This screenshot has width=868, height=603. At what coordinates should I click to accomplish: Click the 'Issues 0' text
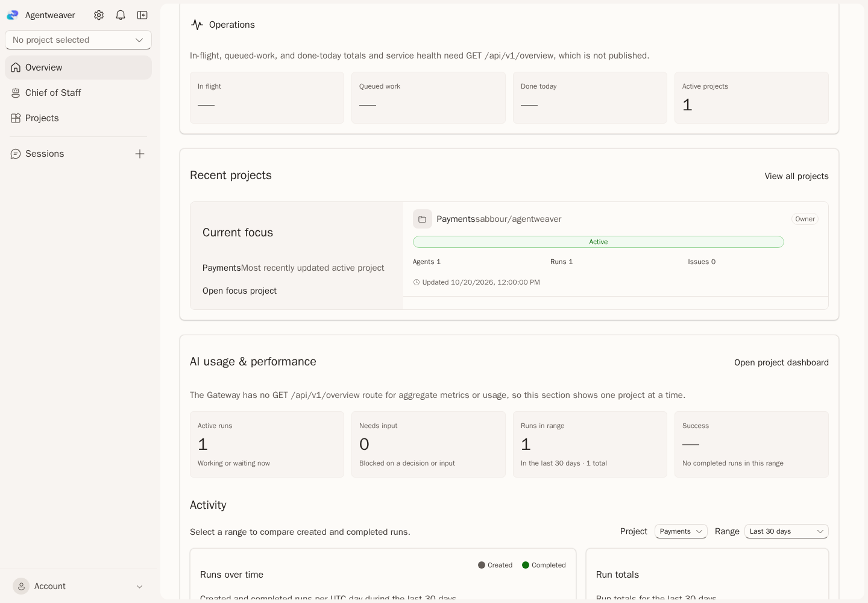pyautogui.click(x=702, y=262)
